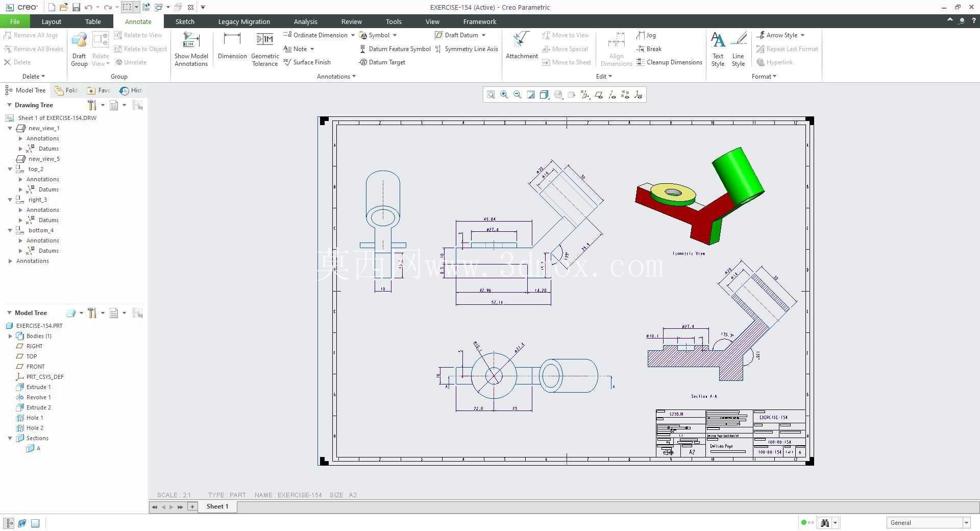
Task: Go to the first sheet arrow button
Action: pyautogui.click(x=155, y=507)
